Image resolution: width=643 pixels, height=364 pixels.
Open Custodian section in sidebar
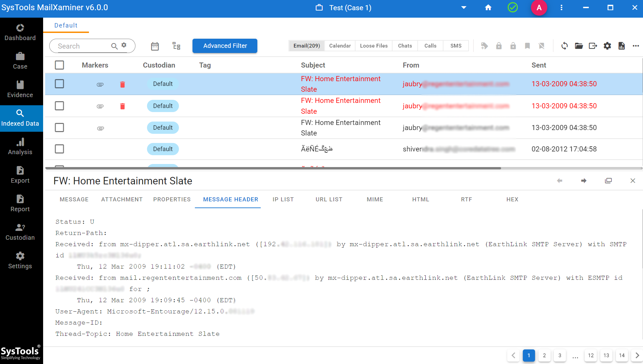[20, 232]
